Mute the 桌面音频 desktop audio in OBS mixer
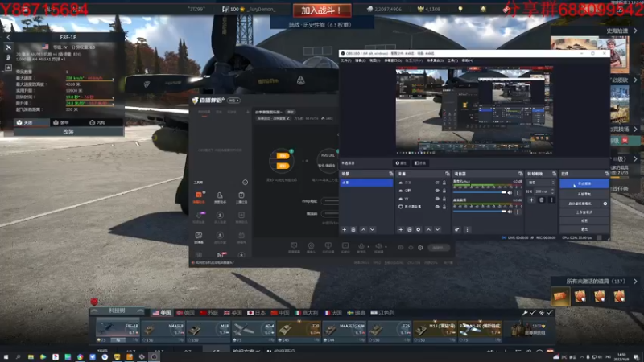 coord(510,212)
